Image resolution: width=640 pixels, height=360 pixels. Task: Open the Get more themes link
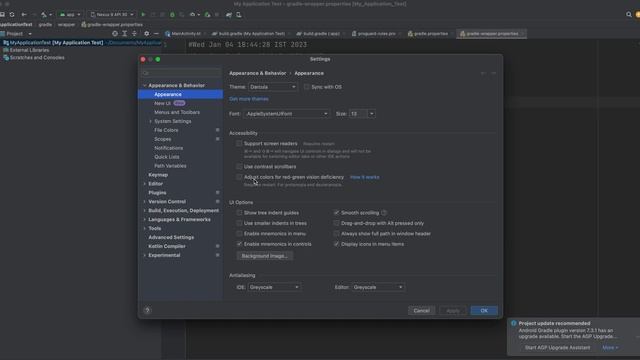click(x=249, y=99)
